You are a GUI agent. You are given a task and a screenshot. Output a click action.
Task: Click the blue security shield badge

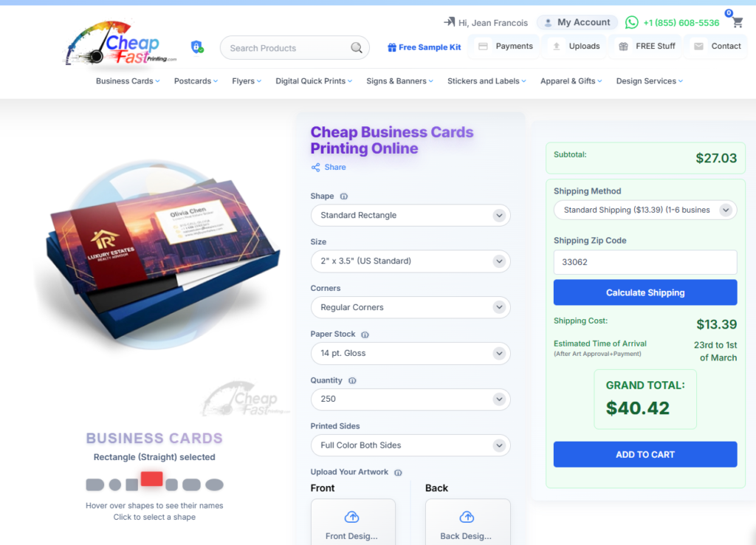(197, 47)
